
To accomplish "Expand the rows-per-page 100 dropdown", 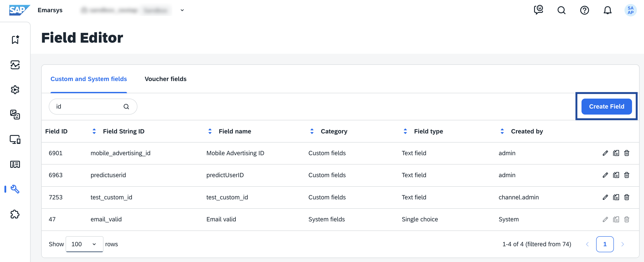I will [x=84, y=244].
